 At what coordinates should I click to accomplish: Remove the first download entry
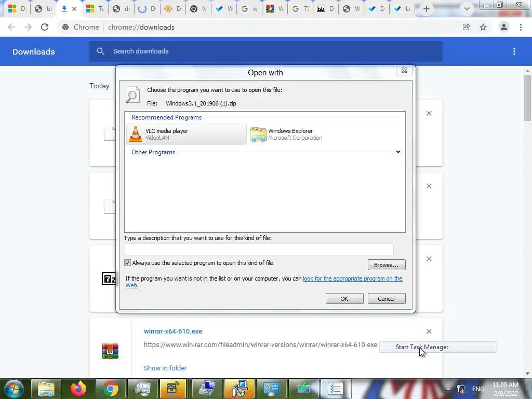429,113
